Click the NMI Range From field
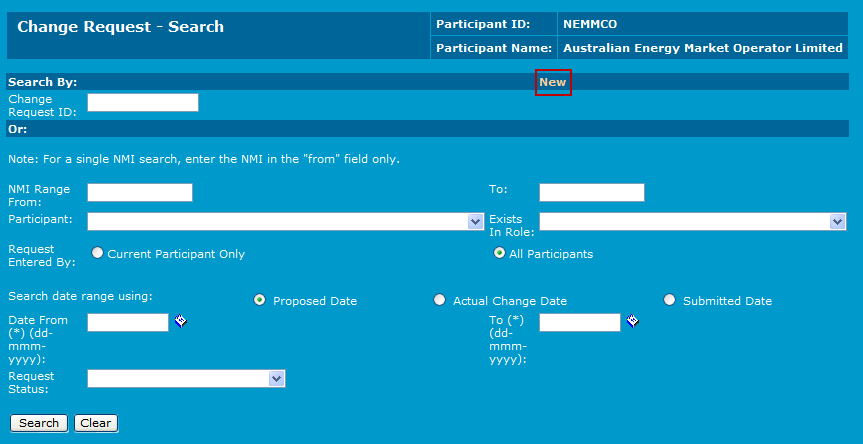Image resolution: width=863 pixels, height=444 pixels. click(x=140, y=192)
